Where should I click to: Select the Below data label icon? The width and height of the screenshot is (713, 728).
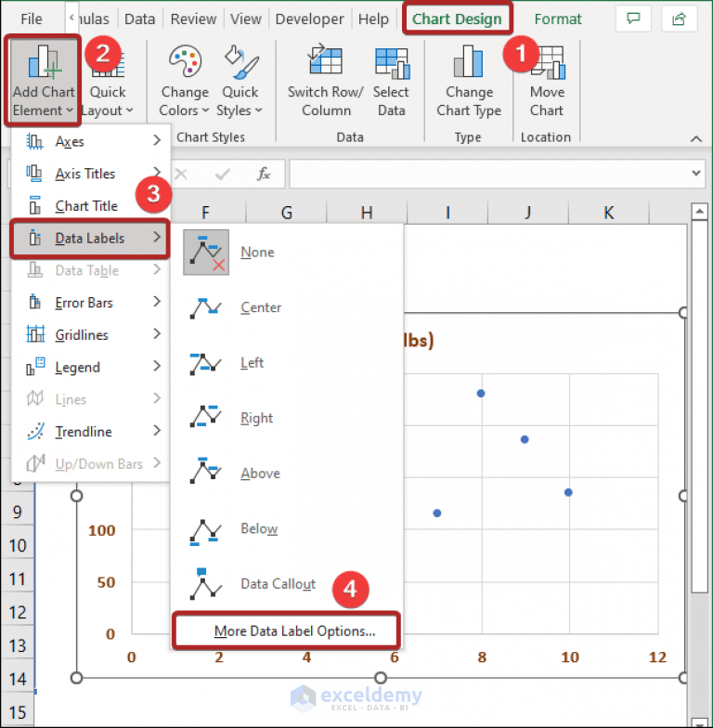[x=206, y=531]
